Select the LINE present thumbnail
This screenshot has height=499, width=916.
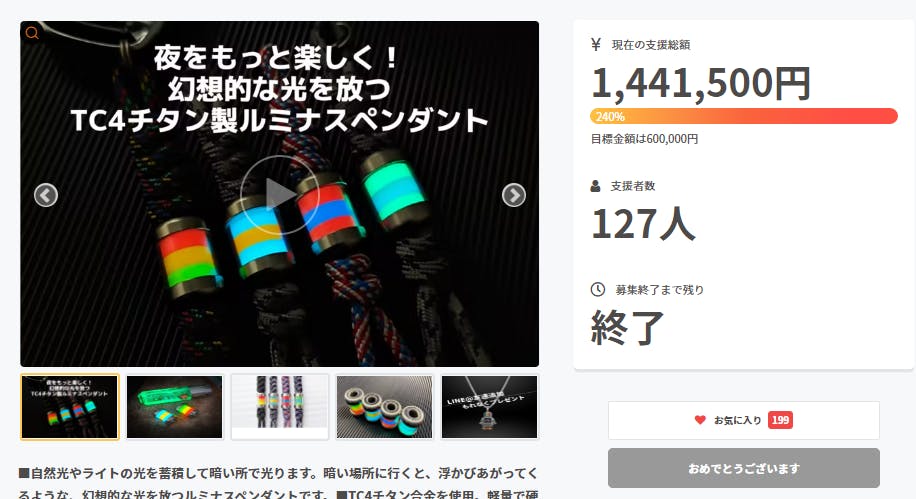[x=490, y=407]
